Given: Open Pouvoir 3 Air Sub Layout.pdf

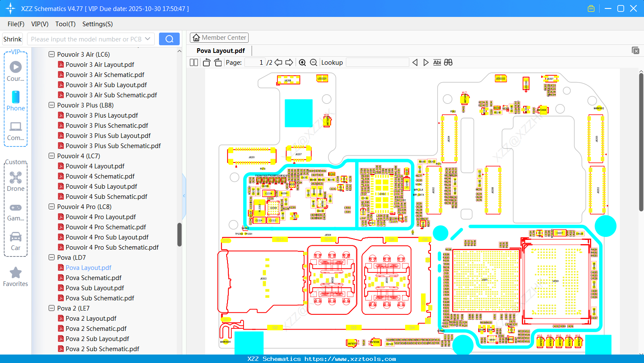Looking at the screenshot, I should pos(106,85).
